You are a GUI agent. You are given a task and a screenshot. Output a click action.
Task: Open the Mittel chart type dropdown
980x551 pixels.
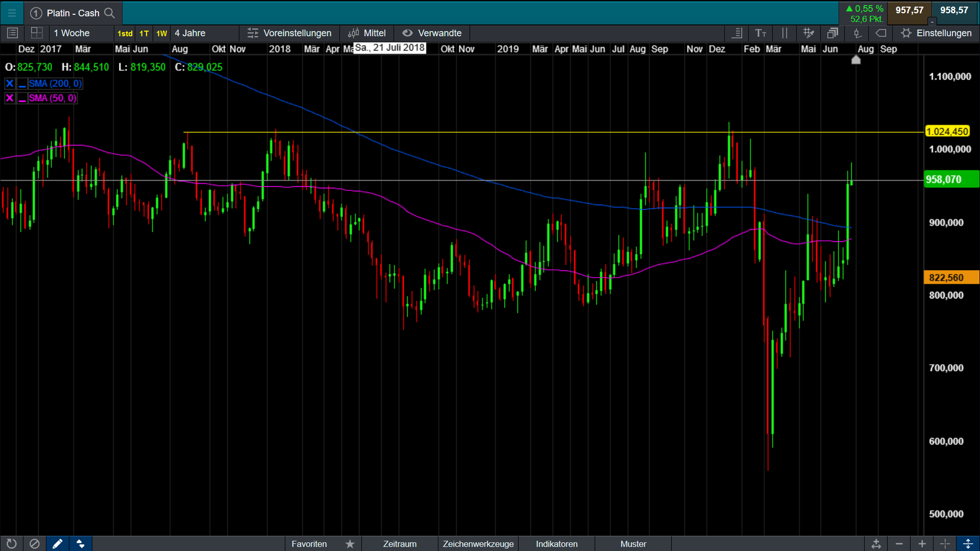click(367, 33)
